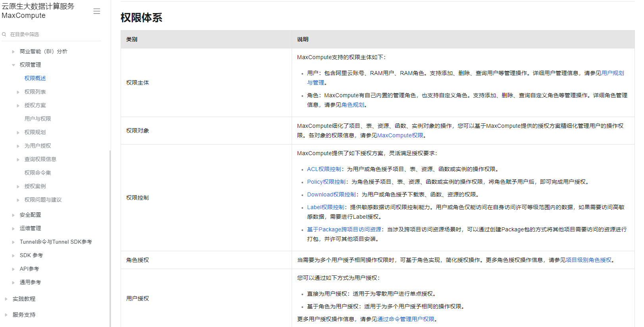This screenshot has height=327, width=644.
Task: Click the 权限体系 section heading
Action: click(141, 17)
